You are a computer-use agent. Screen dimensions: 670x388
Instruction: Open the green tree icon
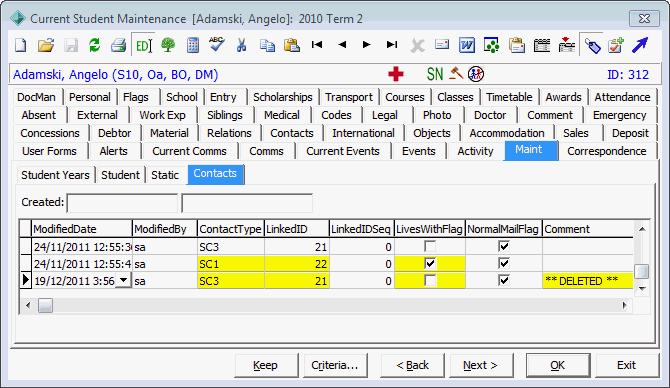coord(168,45)
